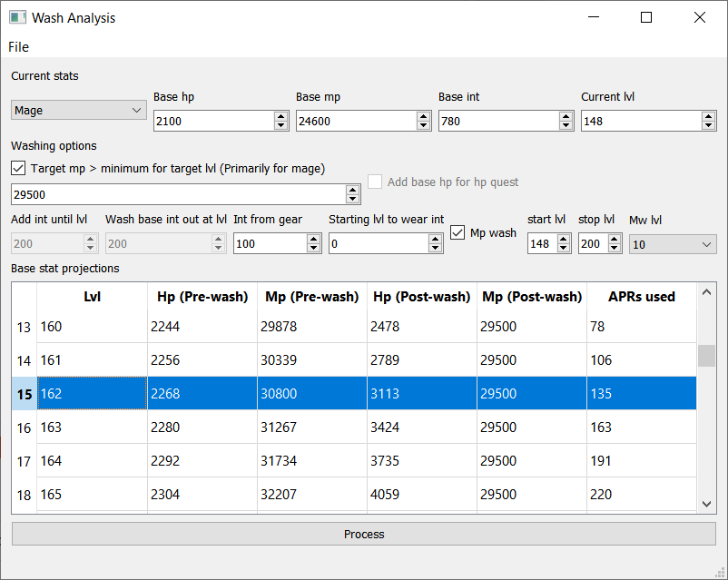The image size is (728, 580).
Task: Open the Mw lvl dropdown
Action: [x=672, y=243]
